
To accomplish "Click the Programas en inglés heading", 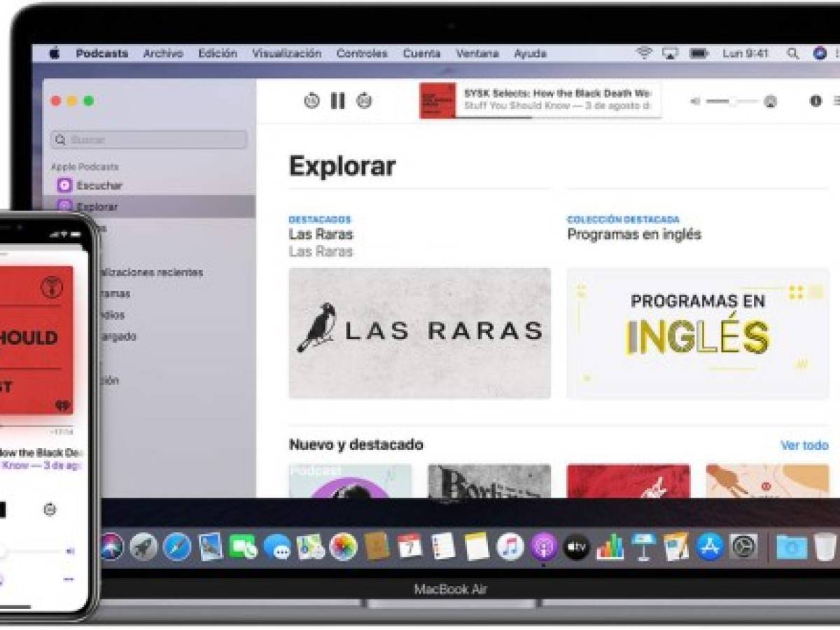I will [x=634, y=234].
